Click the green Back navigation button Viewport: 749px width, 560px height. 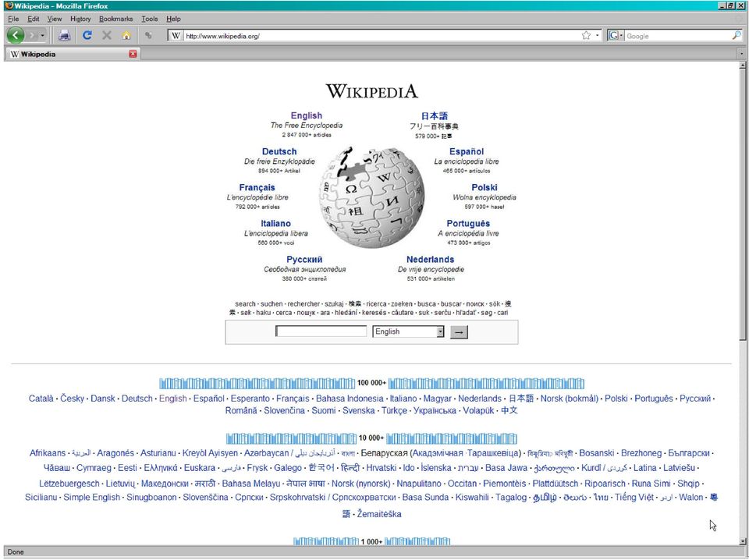(16, 35)
